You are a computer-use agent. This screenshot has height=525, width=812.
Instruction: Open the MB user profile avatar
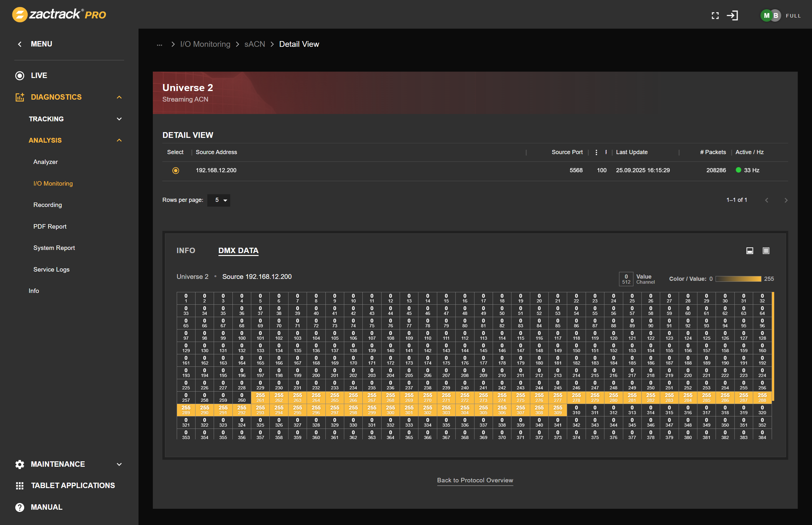tap(769, 15)
